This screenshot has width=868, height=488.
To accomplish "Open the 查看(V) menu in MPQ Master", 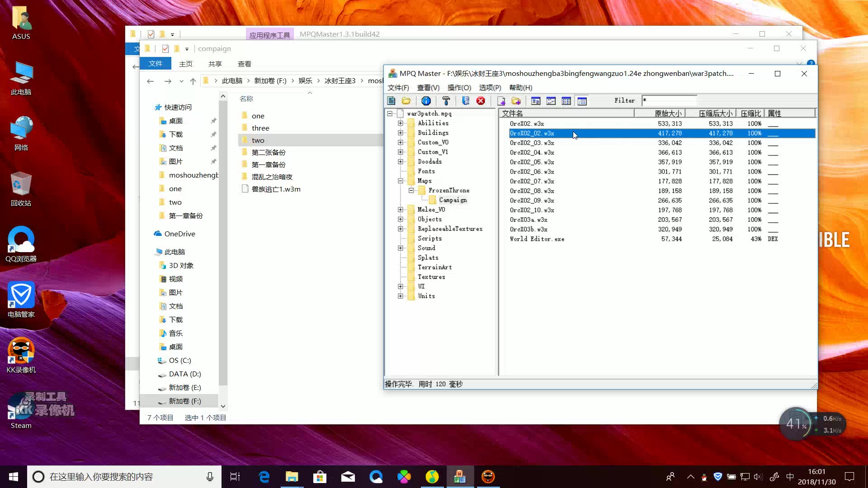I will tap(428, 88).
